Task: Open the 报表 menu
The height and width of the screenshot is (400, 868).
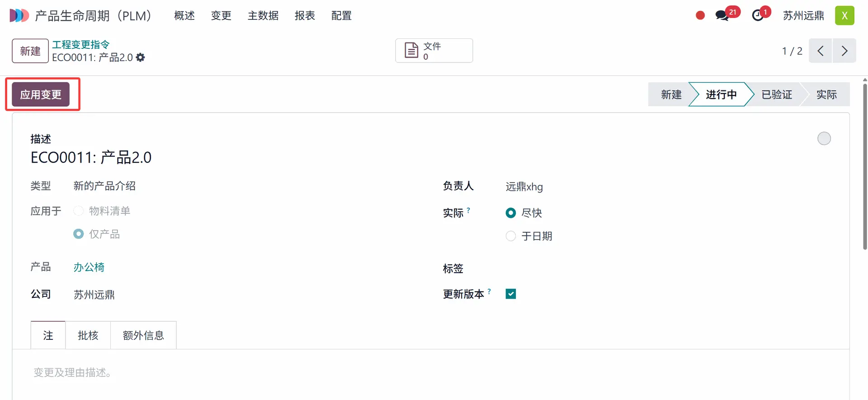Action: coord(305,16)
